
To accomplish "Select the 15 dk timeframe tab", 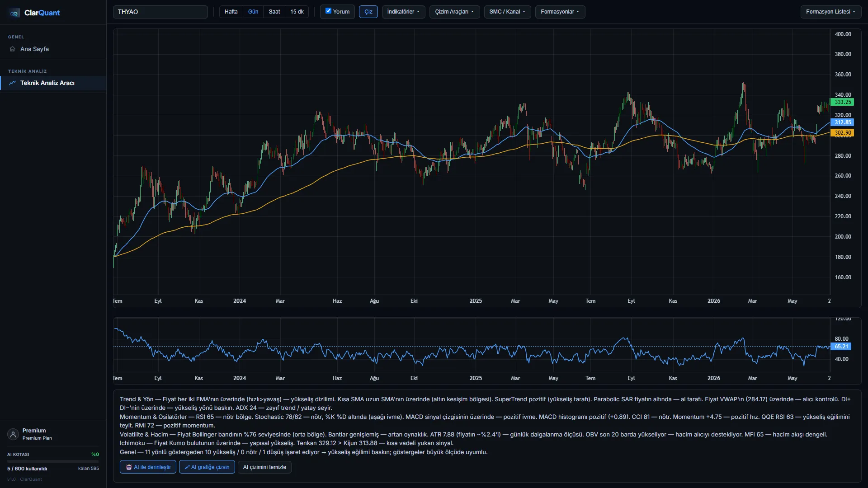I will pos(297,12).
